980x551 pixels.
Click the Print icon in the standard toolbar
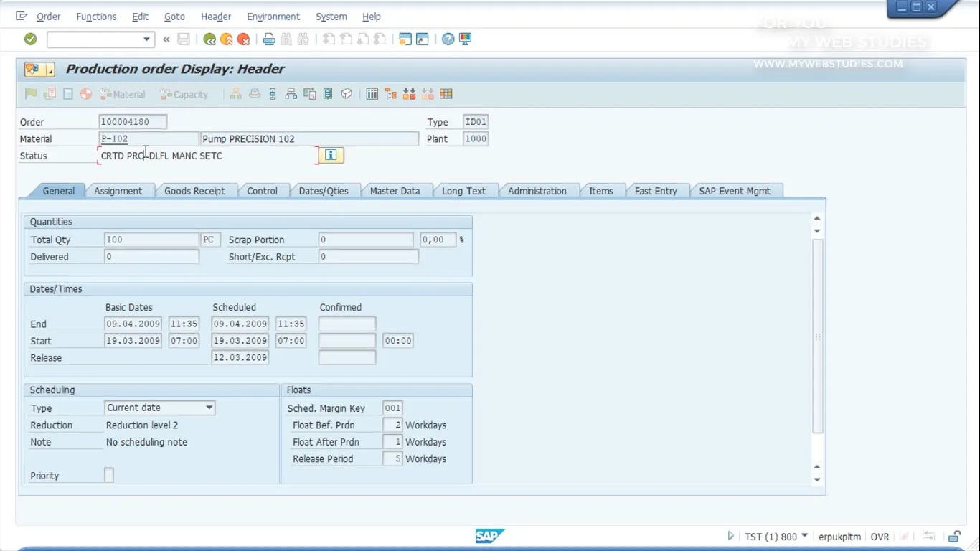[x=269, y=39]
